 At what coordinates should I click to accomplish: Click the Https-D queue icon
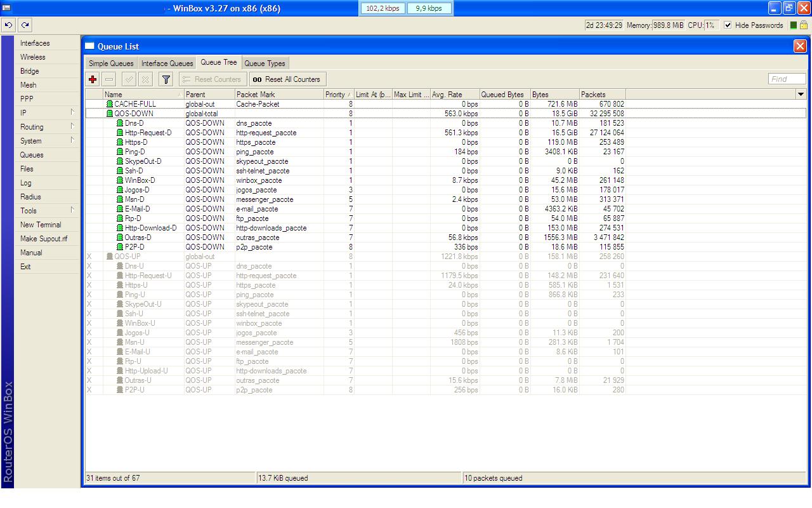tap(120, 142)
